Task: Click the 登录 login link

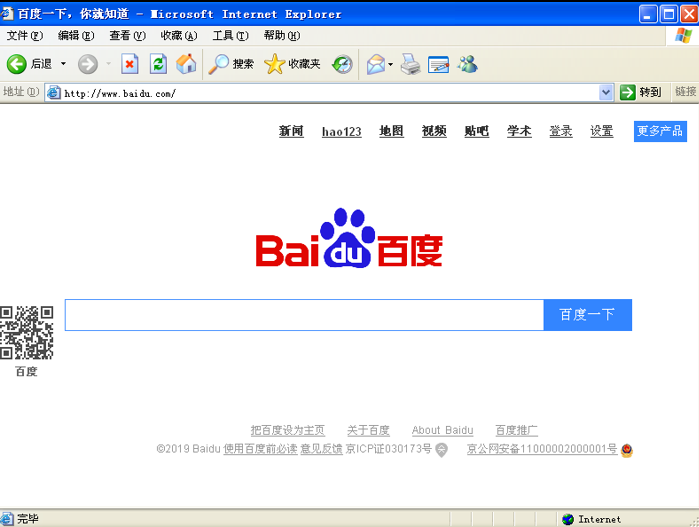Action: point(561,132)
